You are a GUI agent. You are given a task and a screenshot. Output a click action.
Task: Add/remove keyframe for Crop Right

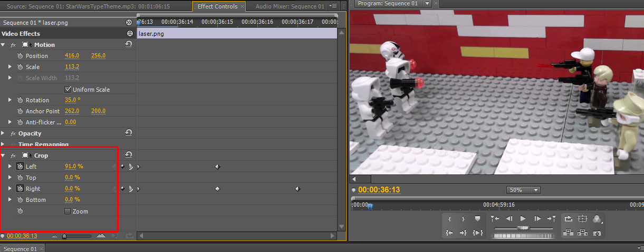[122, 189]
